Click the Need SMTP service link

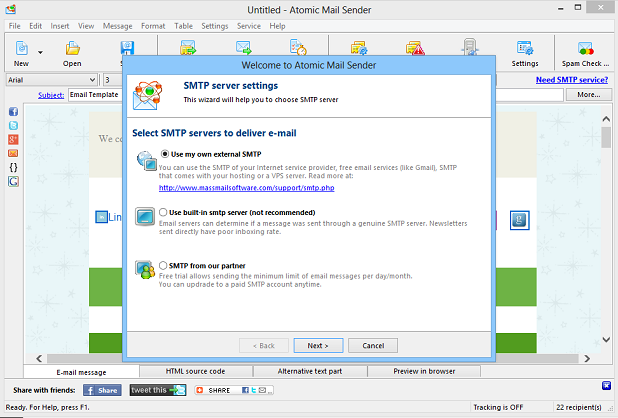(572, 80)
